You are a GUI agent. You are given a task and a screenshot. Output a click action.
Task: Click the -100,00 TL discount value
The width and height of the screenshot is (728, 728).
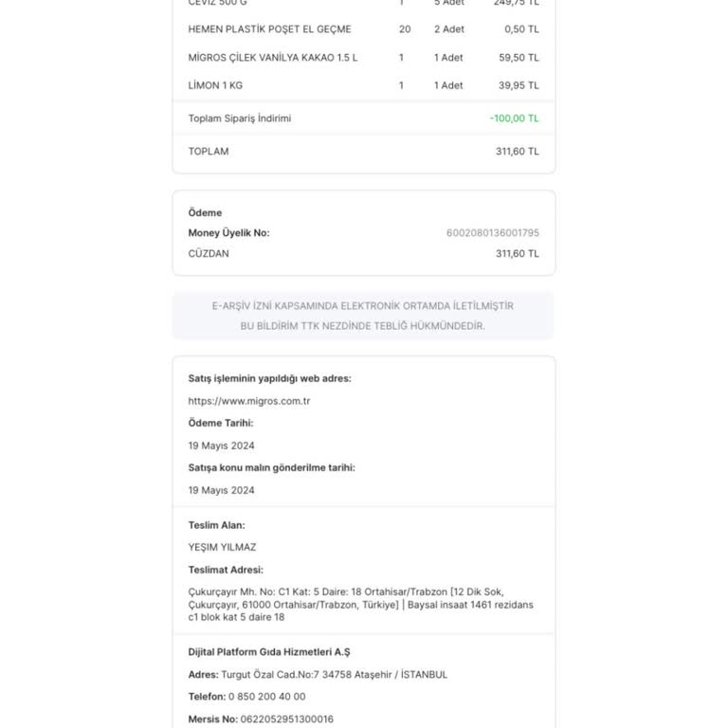point(514,118)
